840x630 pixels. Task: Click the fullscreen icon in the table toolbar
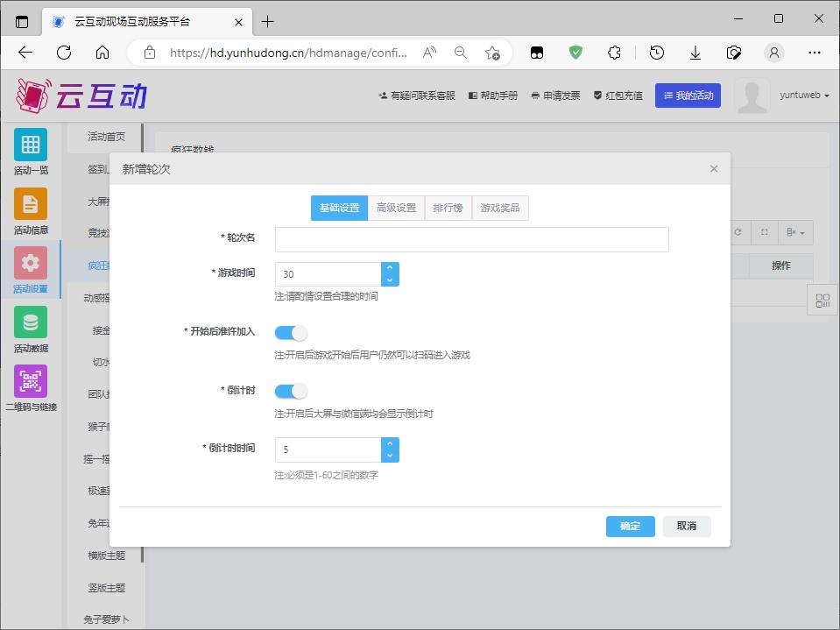tap(765, 232)
